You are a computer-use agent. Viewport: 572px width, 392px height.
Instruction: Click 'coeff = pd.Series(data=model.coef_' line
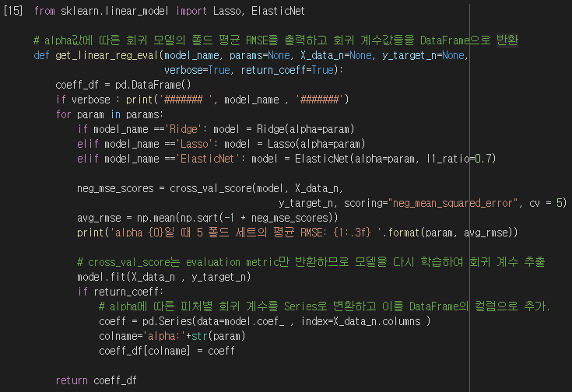(265, 321)
